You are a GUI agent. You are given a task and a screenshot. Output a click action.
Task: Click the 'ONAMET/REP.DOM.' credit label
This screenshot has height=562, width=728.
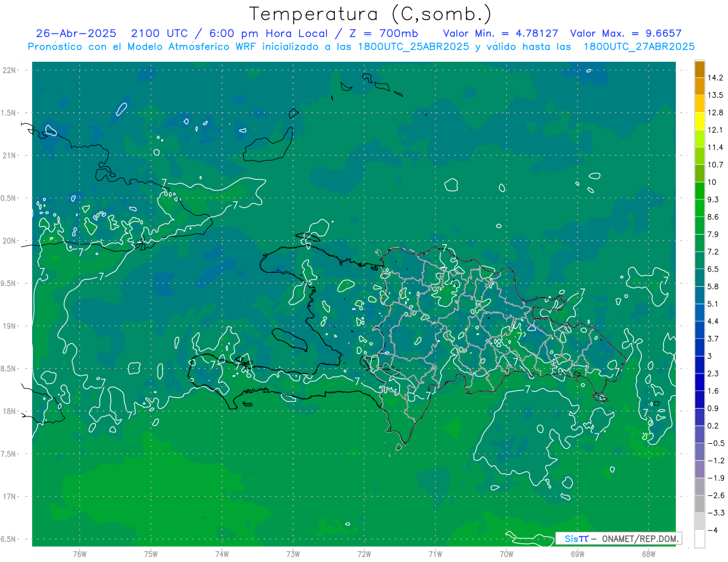pyautogui.click(x=639, y=538)
